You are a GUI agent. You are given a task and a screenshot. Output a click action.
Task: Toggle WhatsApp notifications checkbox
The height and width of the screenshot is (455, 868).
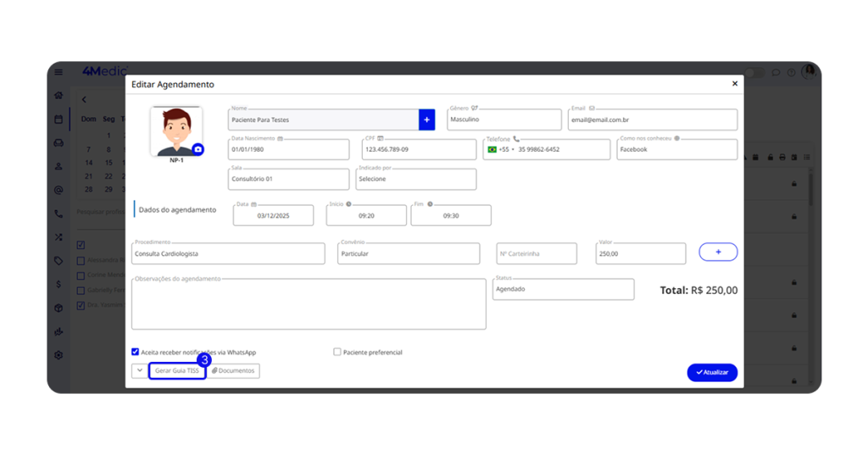click(x=136, y=352)
